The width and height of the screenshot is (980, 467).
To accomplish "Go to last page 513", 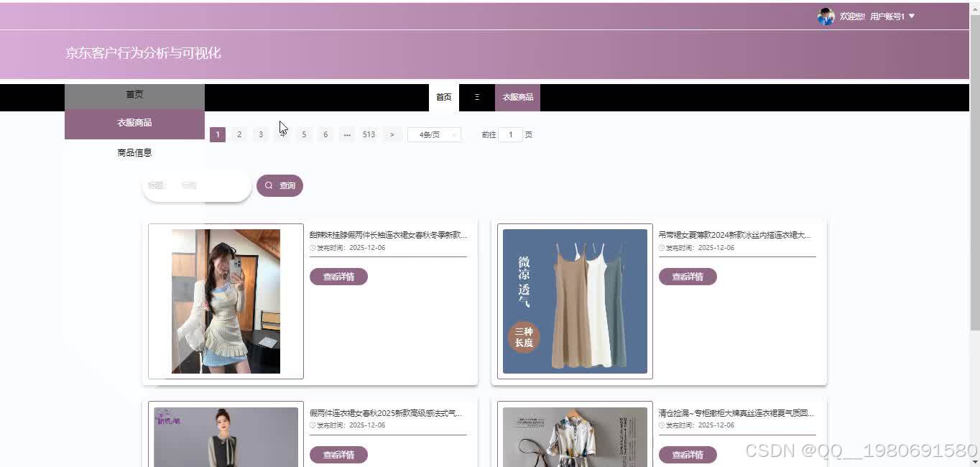I will click(369, 134).
